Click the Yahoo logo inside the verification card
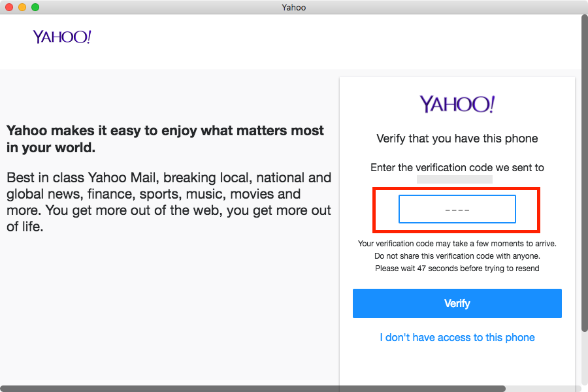The width and height of the screenshot is (588, 392). tap(457, 104)
